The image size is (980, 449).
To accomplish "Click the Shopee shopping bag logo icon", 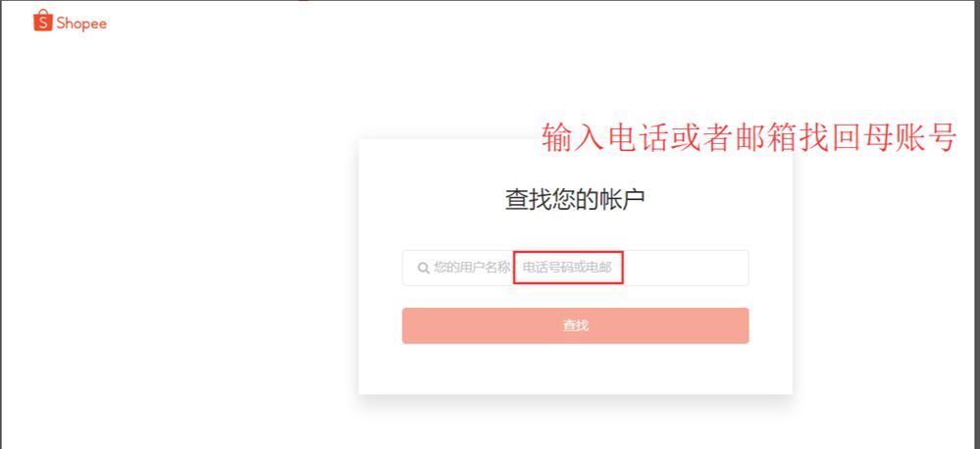I will point(43,21).
